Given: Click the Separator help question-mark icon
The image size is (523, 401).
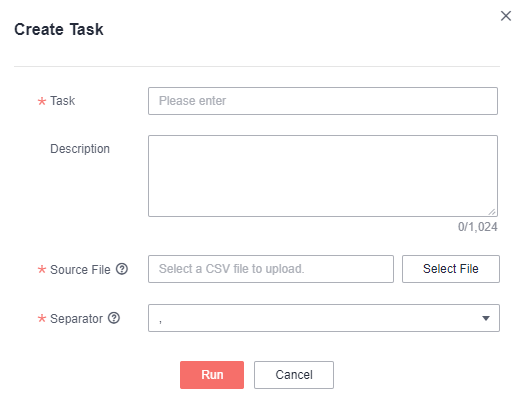Looking at the screenshot, I should click(114, 318).
